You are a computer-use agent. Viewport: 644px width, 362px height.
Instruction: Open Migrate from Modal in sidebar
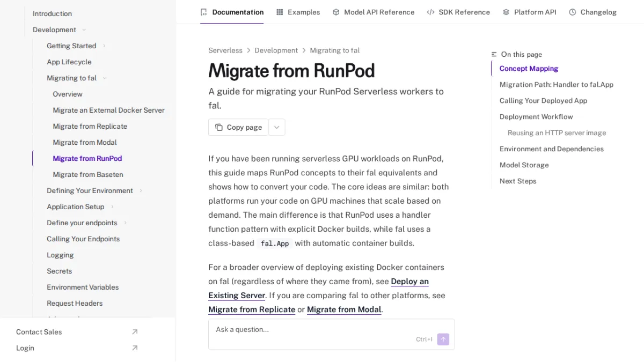tap(85, 142)
